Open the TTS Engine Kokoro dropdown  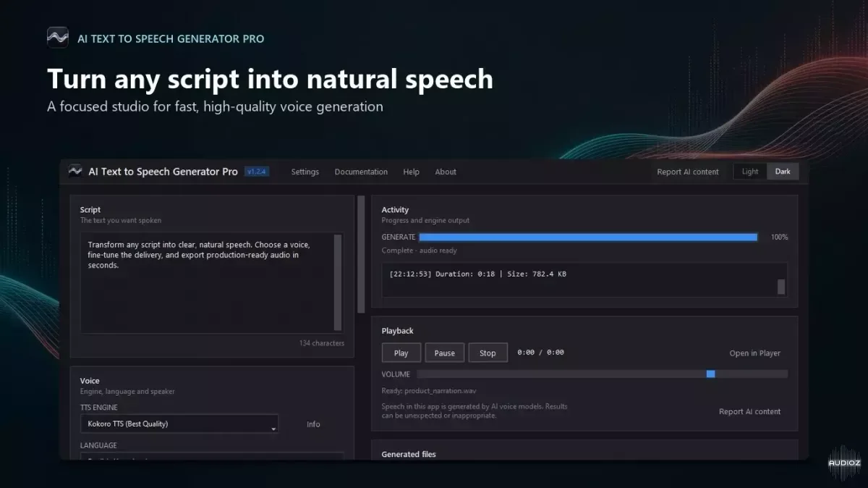coord(179,424)
